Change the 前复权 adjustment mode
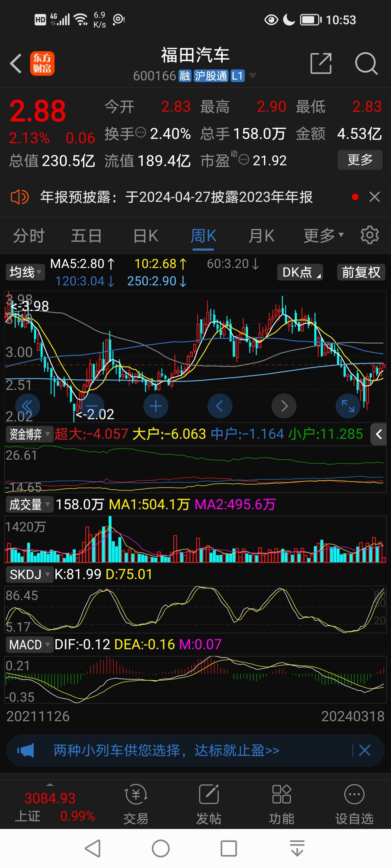The image size is (391, 868). (361, 272)
